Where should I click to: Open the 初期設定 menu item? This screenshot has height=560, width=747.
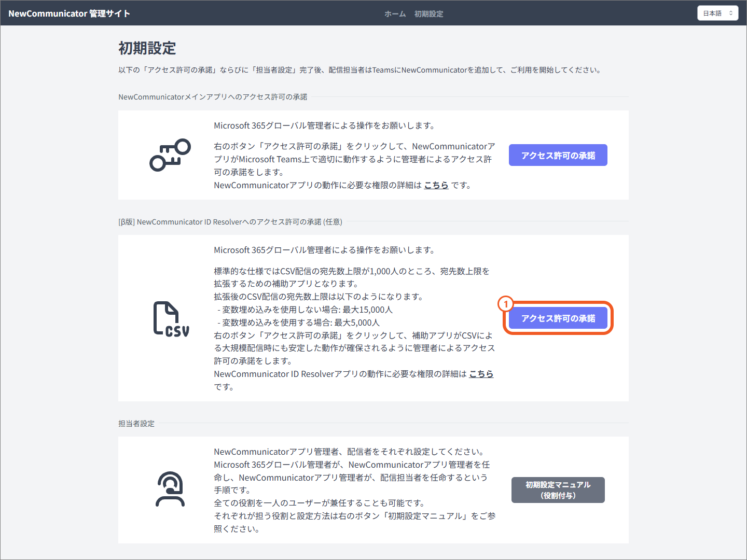coord(429,14)
